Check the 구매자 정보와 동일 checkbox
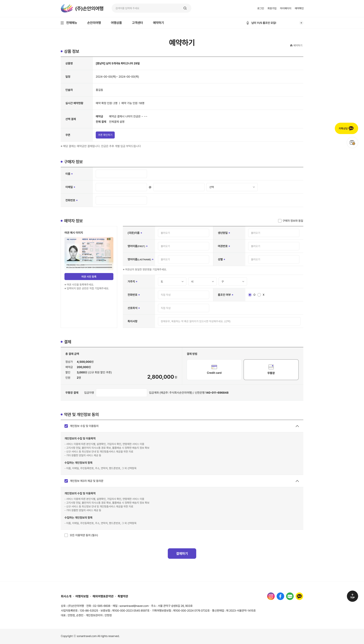 coord(280,221)
